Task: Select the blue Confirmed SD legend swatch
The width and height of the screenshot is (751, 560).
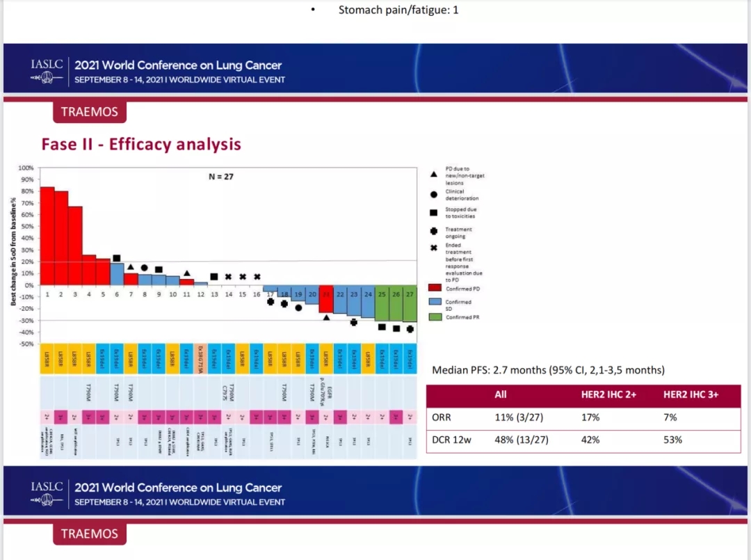Action: pos(434,302)
